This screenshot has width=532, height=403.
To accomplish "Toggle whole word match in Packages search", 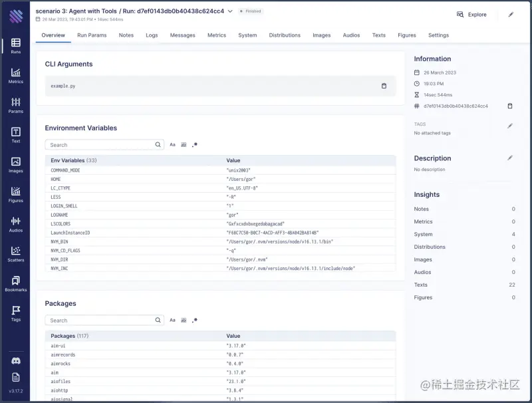I will tap(184, 320).
